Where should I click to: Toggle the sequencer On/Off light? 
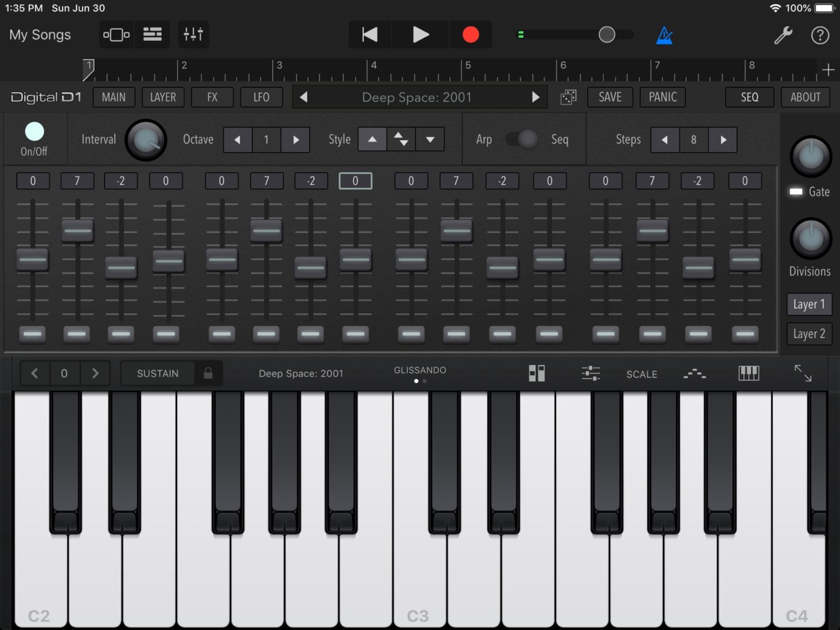(x=34, y=132)
